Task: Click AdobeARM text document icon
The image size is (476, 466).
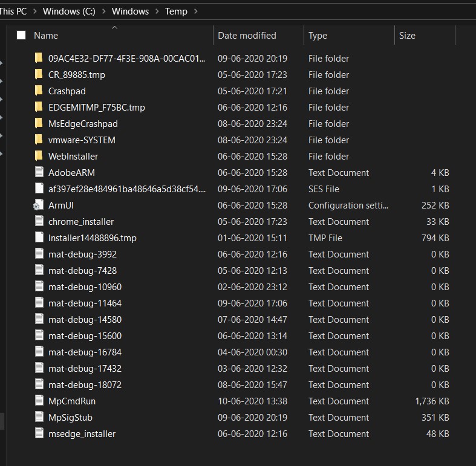Action: pos(39,172)
